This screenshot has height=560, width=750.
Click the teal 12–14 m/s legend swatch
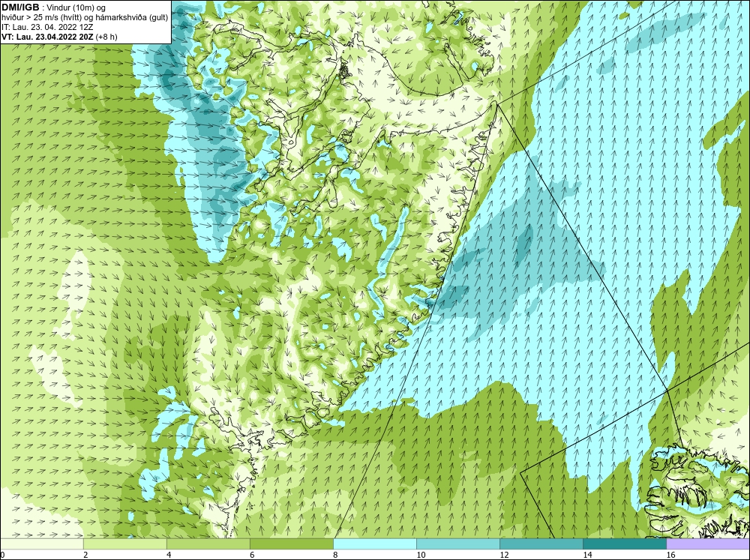[x=541, y=544]
